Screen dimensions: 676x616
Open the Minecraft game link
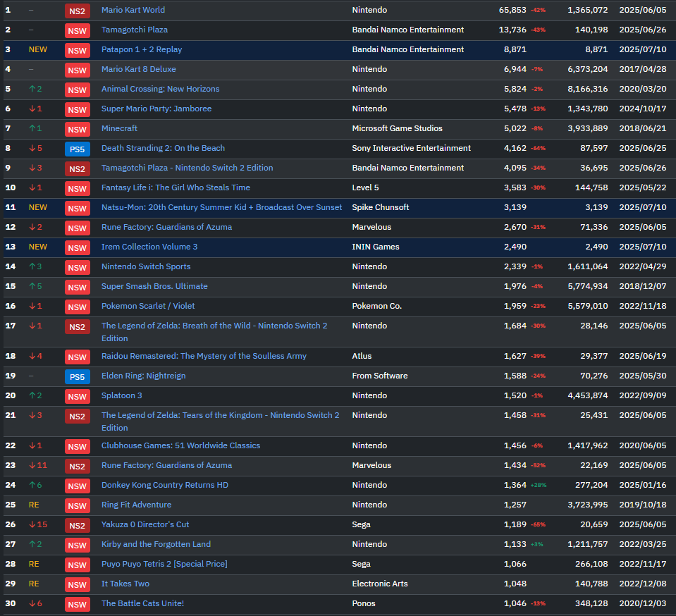[119, 128]
